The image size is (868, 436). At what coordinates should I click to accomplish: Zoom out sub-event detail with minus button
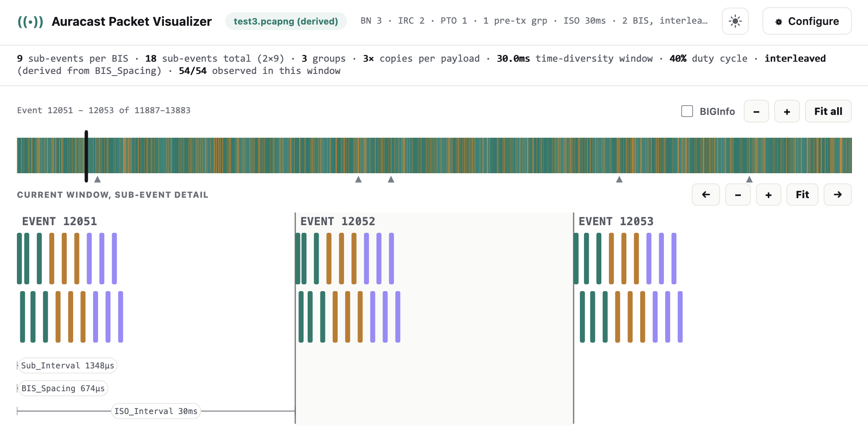(x=738, y=195)
